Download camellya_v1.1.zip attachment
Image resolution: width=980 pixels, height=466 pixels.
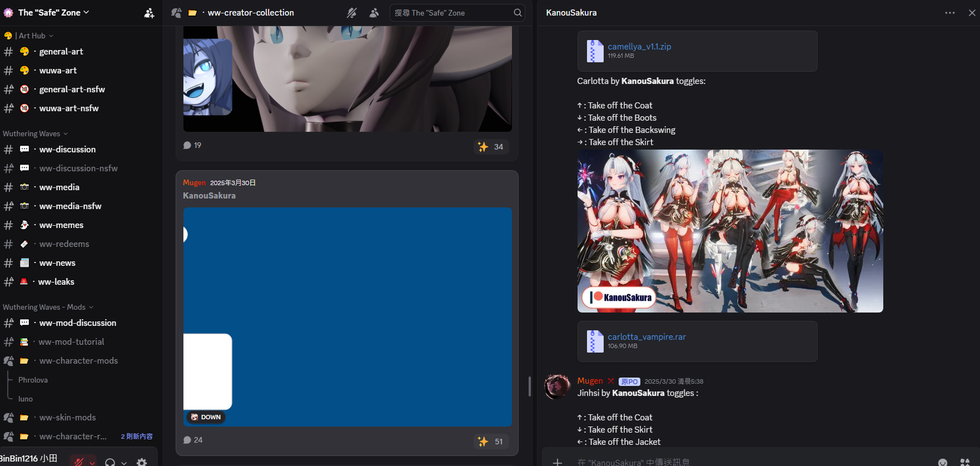[x=639, y=47]
